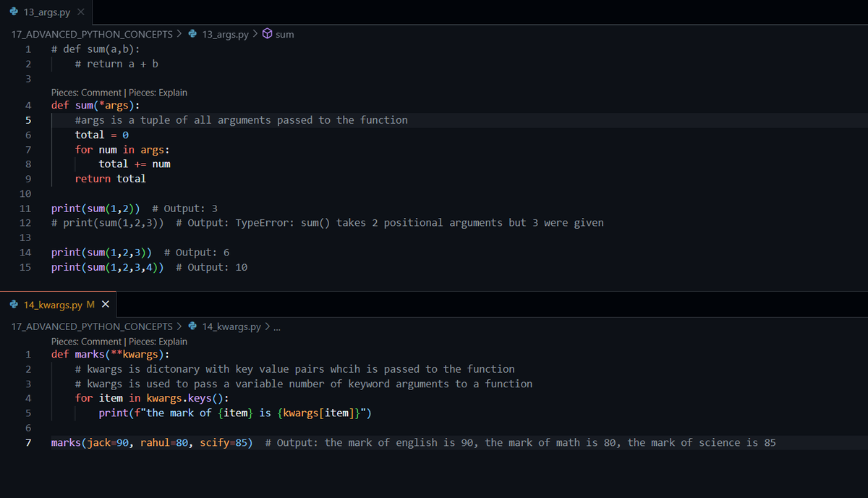Click the 'return total' line
The image size is (868, 498).
[111, 179]
